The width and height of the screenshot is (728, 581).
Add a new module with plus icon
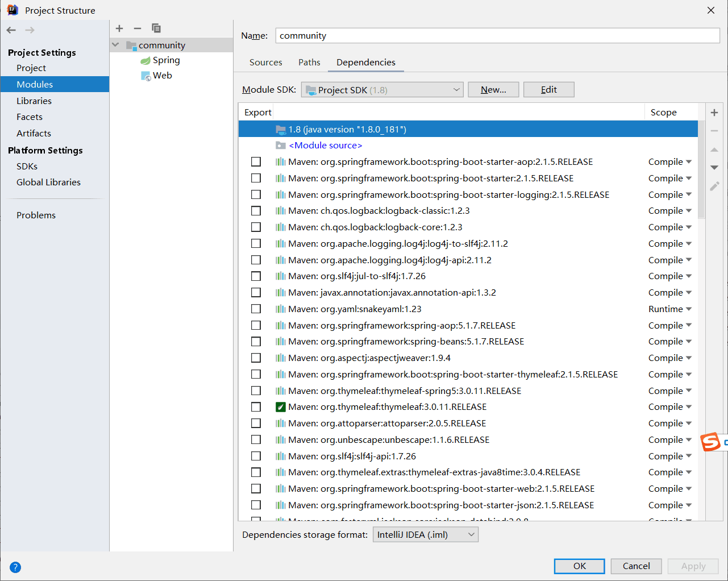coord(119,28)
